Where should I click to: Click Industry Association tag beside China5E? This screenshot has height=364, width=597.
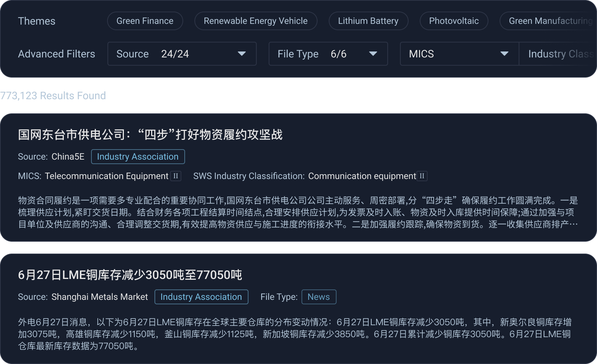(x=138, y=157)
